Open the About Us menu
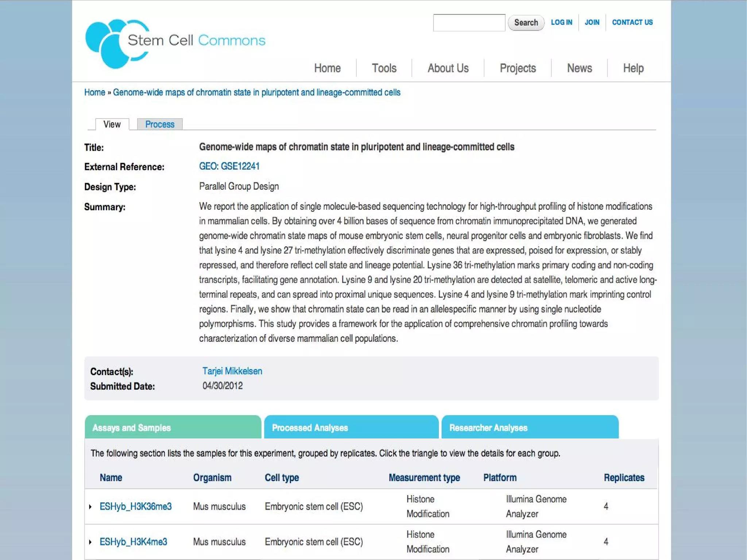The height and width of the screenshot is (560, 747). click(x=448, y=68)
